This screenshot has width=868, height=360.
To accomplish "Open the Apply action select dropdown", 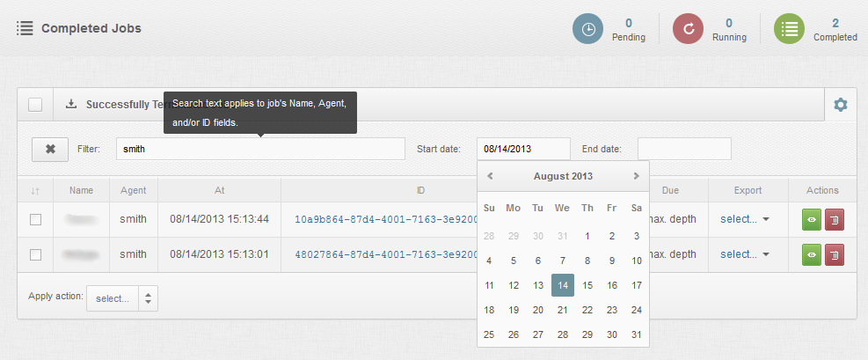I will click(x=122, y=298).
